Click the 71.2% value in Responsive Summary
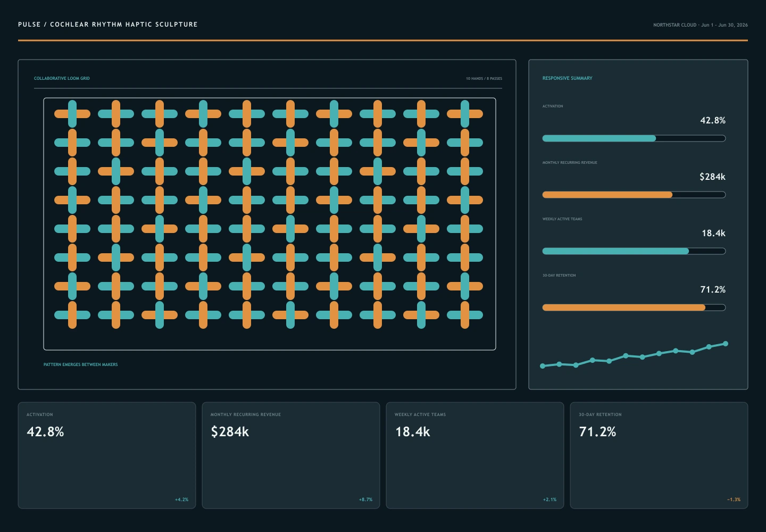The height and width of the screenshot is (532, 766). [x=713, y=289]
